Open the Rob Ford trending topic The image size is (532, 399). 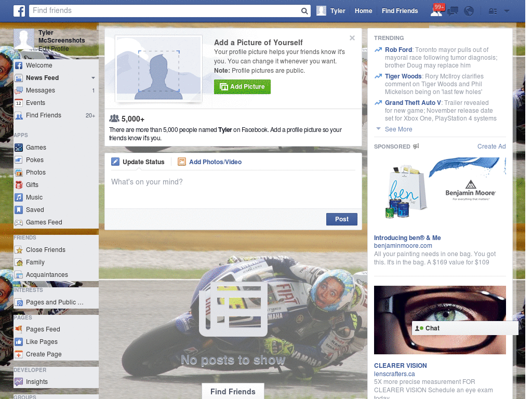(398, 50)
